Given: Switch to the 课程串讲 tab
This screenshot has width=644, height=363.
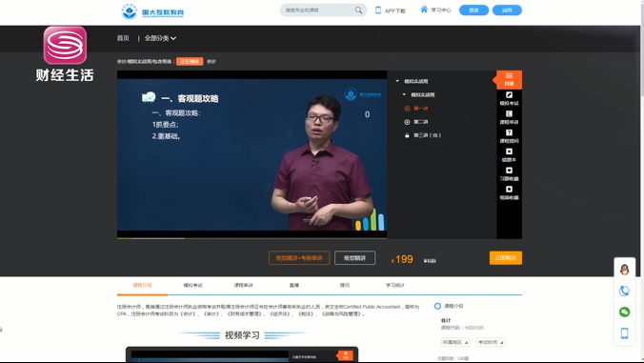Looking at the screenshot, I should point(243,285).
